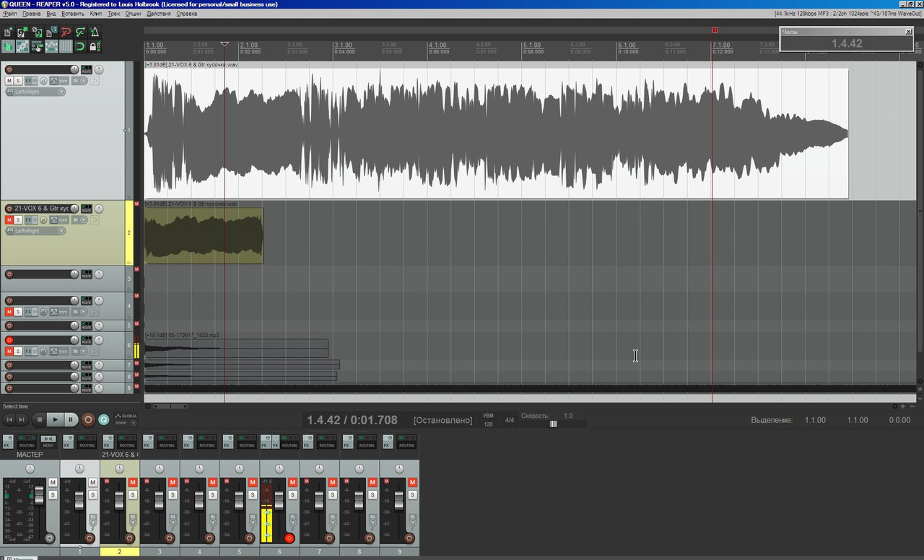
Task: Open the Файл menu
Action: click(9, 14)
